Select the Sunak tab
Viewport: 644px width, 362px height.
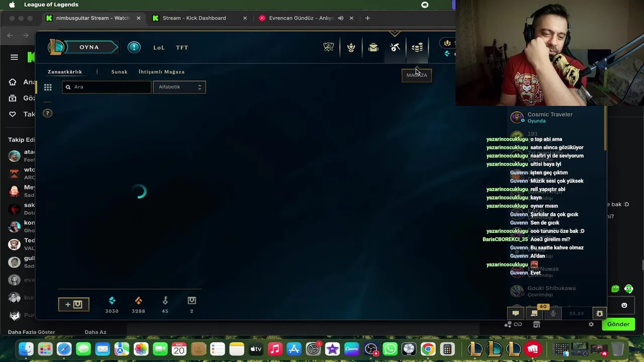pyautogui.click(x=119, y=72)
